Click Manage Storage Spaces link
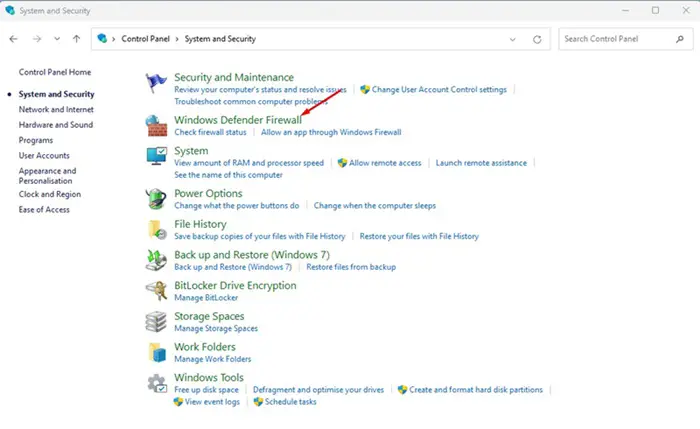Viewport: 700px width, 429px height. point(216,329)
